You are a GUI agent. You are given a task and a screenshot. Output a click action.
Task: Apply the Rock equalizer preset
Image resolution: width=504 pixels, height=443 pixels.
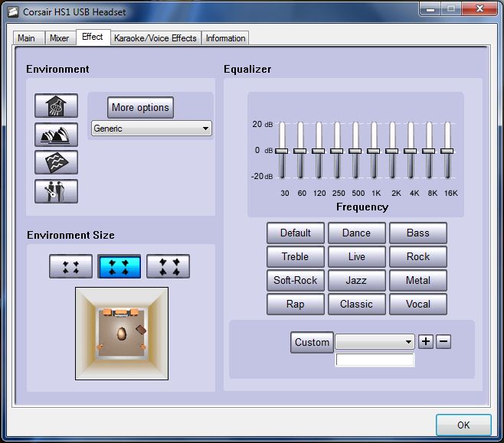(x=418, y=256)
